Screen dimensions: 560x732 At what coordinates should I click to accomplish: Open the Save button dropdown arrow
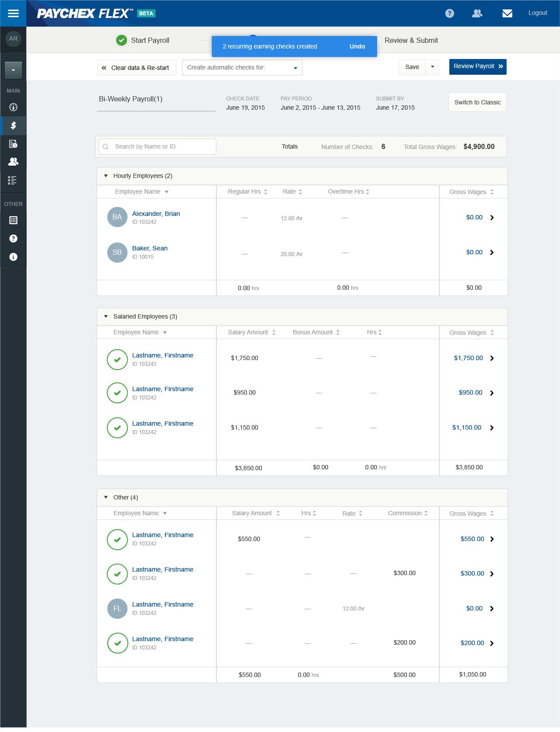pyautogui.click(x=432, y=67)
